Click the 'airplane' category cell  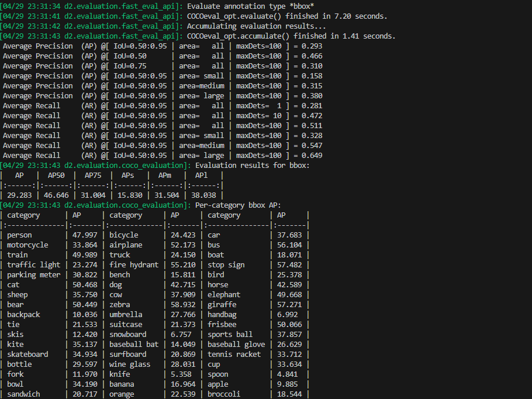[x=126, y=245]
